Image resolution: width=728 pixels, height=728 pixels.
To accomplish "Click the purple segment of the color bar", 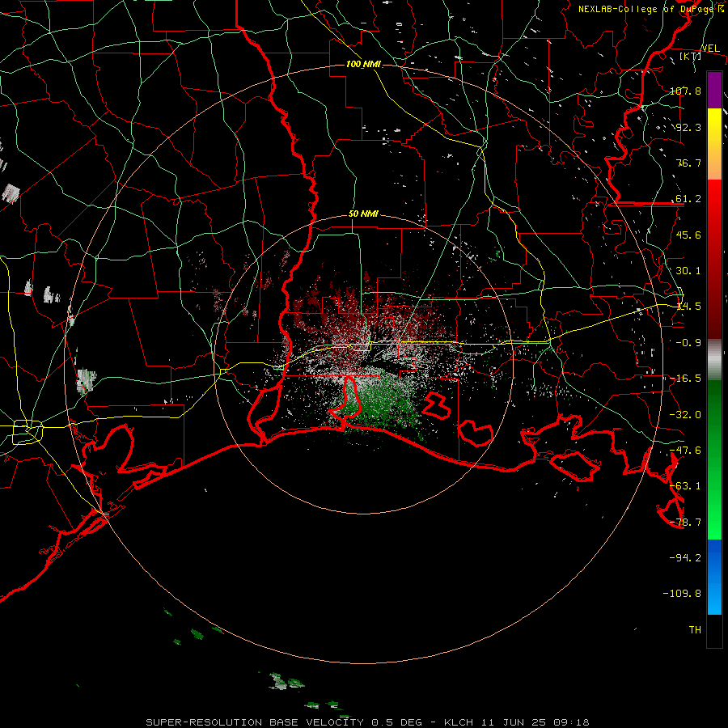I will click(714, 90).
